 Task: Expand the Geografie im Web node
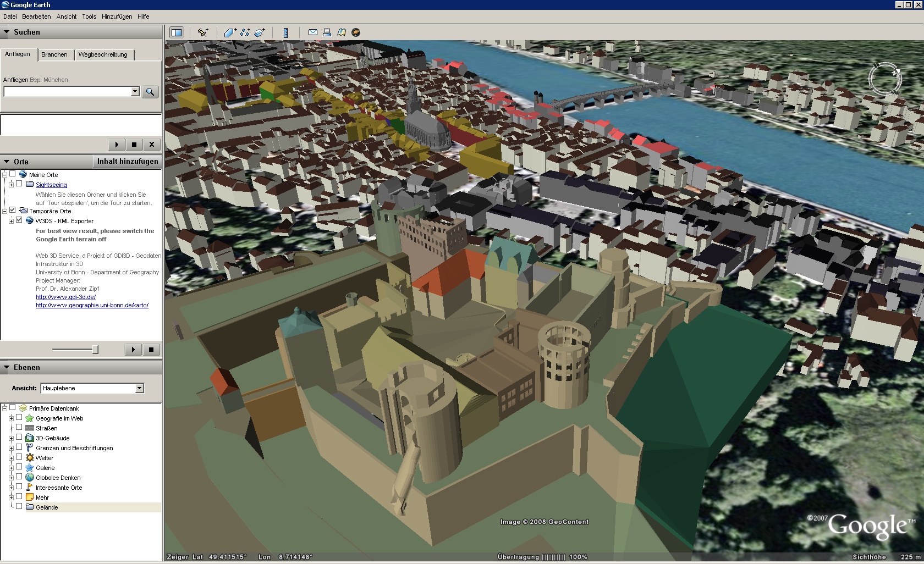(11, 418)
